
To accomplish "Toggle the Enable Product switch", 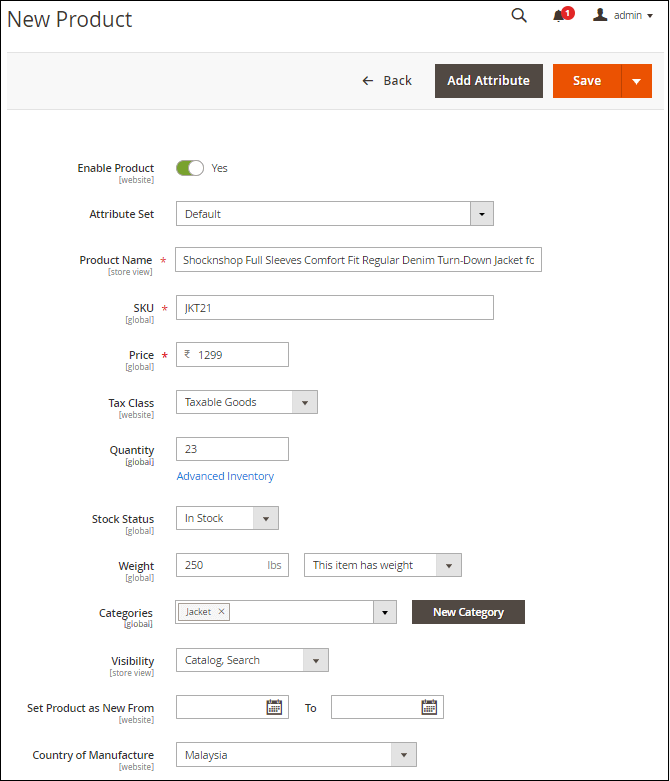I will coord(190,168).
